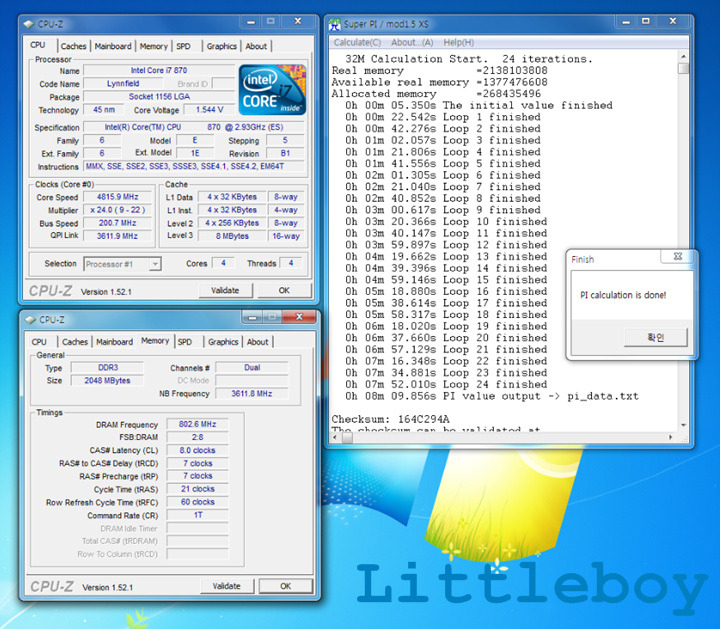Select SPD tab in top CPU-Z window
This screenshot has height=629, width=720.
click(x=183, y=46)
